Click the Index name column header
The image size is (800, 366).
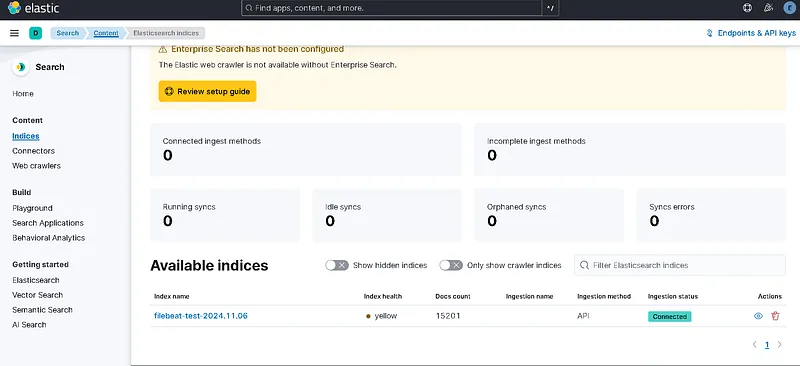click(171, 297)
